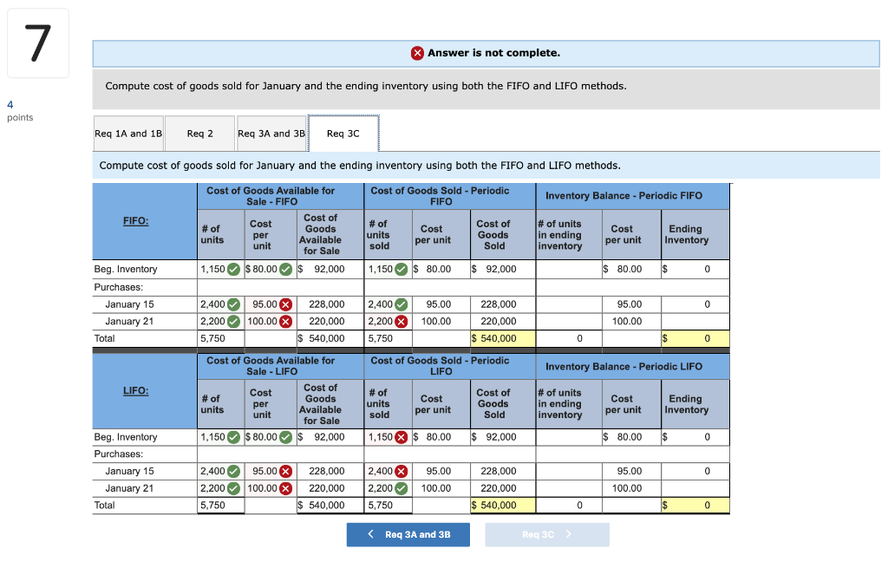Click the red X next to LIFO January 21 cost 100.00
888x588 pixels.
(x=286, y=488)
